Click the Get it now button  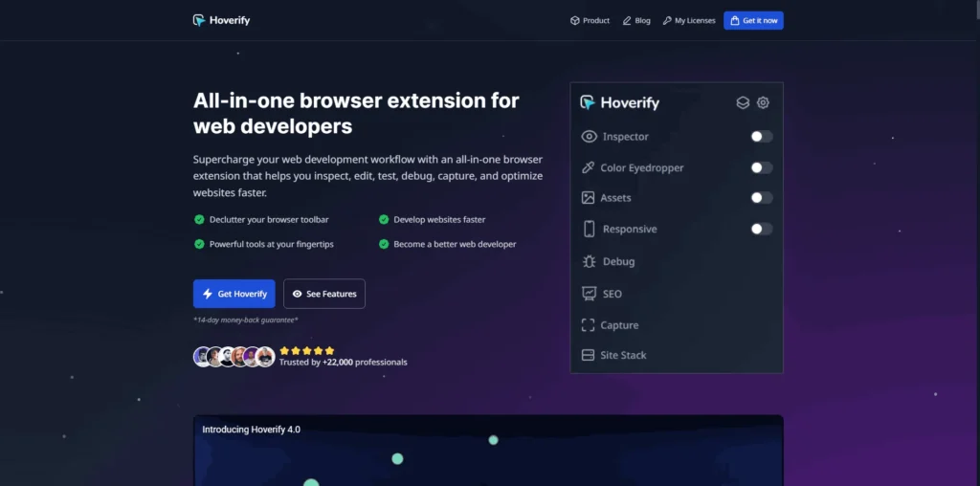(x=753, y=21)
